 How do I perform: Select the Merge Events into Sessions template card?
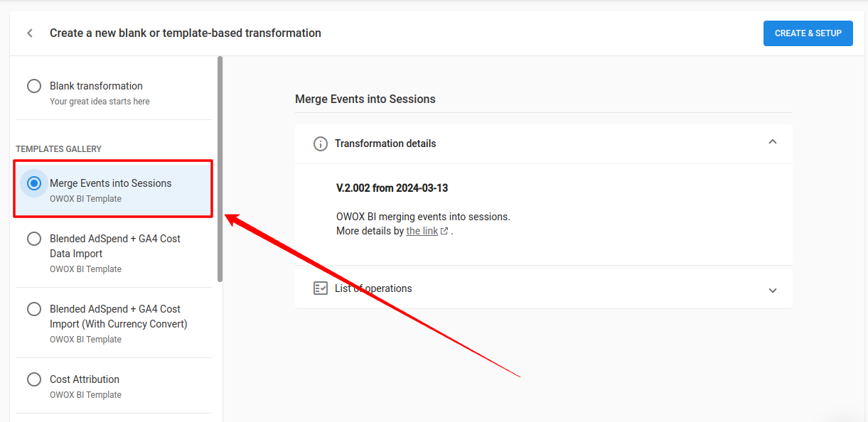112,188
